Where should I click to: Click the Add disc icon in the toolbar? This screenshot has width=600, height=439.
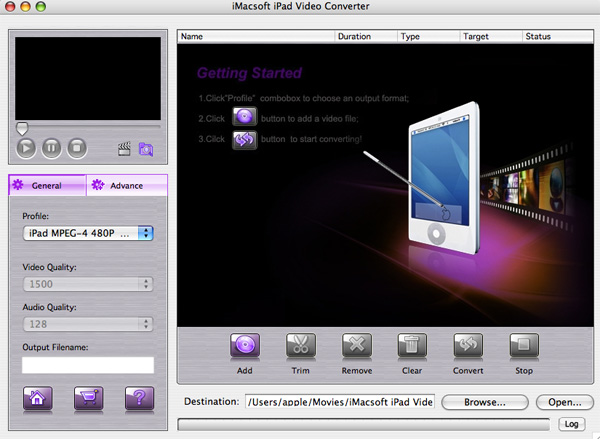click(245, 346)
